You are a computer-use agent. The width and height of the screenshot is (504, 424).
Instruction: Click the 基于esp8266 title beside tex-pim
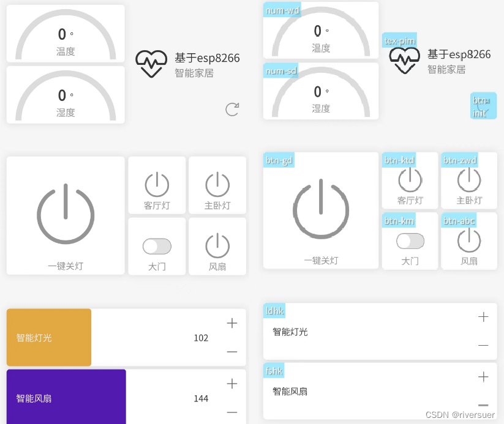point(459,54)
